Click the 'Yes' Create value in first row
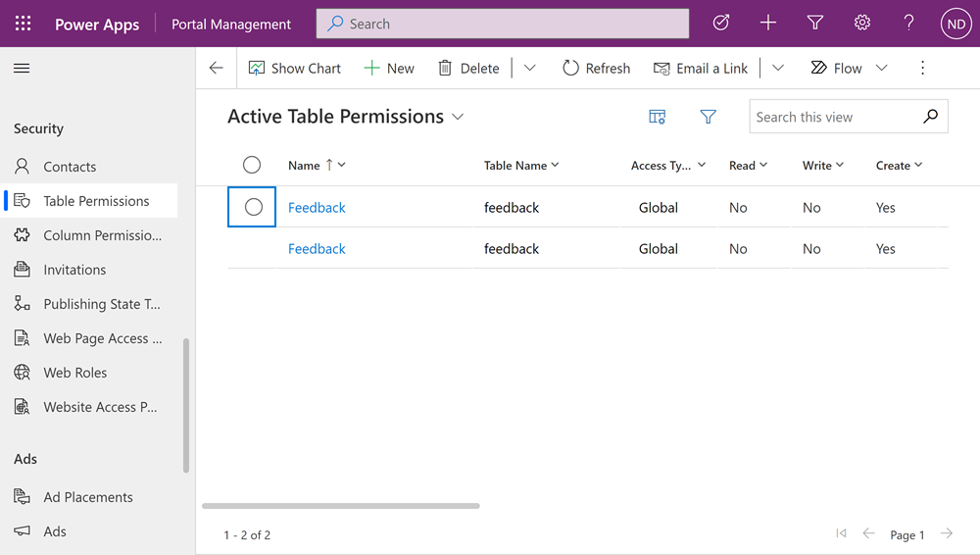The width and height of the screenshot is (980, 555). pyautogui.click(x=885, y=207)
